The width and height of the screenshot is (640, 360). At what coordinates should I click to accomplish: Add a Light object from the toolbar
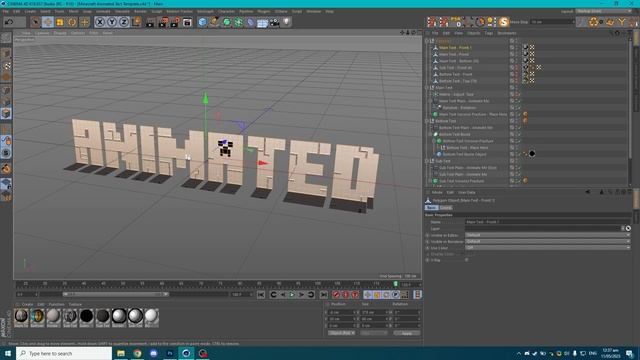[x=287, y=22]
